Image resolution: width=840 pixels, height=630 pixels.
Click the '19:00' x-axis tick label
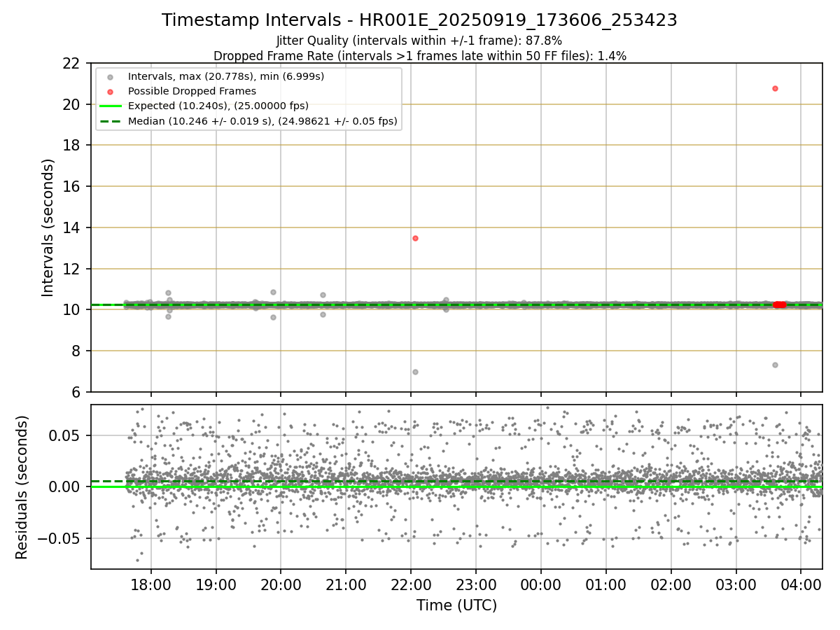pos(216,584)
